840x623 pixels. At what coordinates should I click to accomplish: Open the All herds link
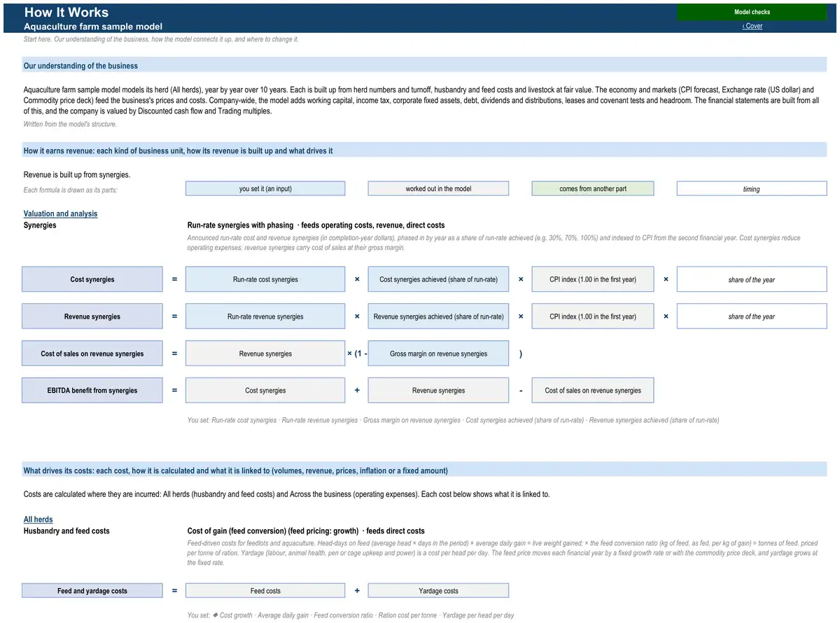click(x=38, y=519)
